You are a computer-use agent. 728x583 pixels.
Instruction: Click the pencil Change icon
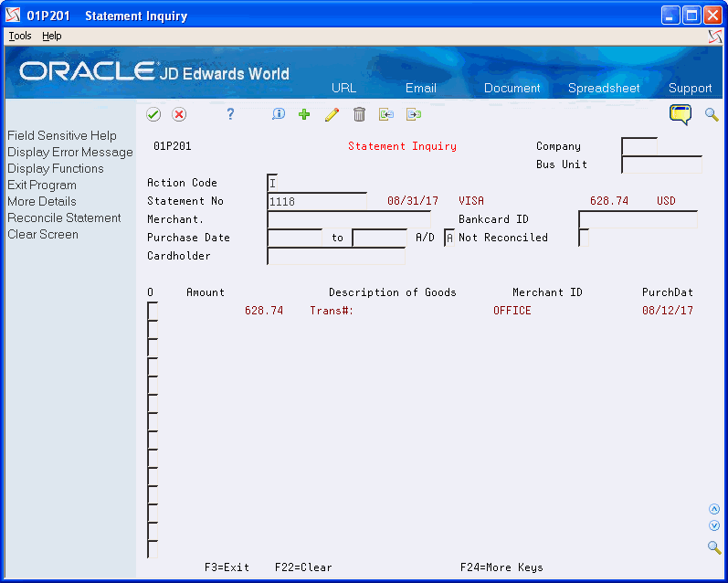pyautogui.click(x=332, y=114)
